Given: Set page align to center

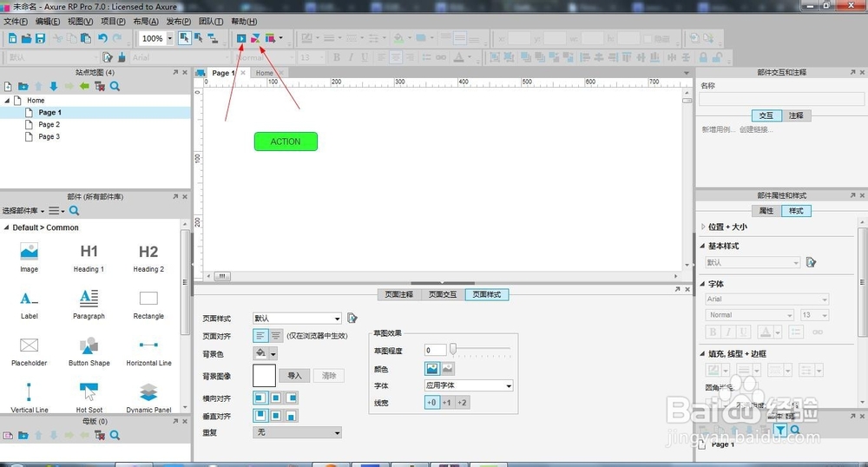Looking at the screenshot, I should point(276,336).
